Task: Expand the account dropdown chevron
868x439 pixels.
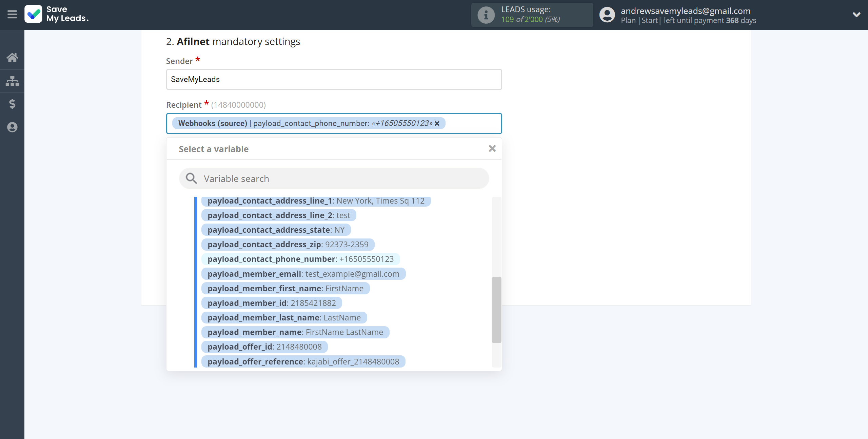Action: 856,15
